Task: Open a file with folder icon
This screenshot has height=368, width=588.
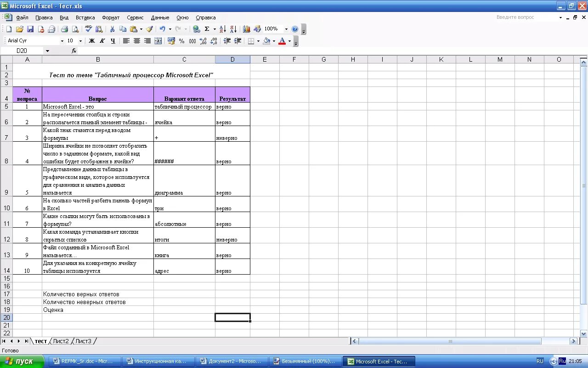Action: (19, 29)
